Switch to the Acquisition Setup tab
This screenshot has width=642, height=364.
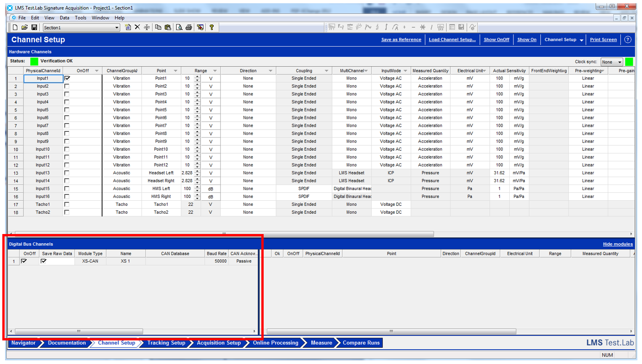pos(218,343)
